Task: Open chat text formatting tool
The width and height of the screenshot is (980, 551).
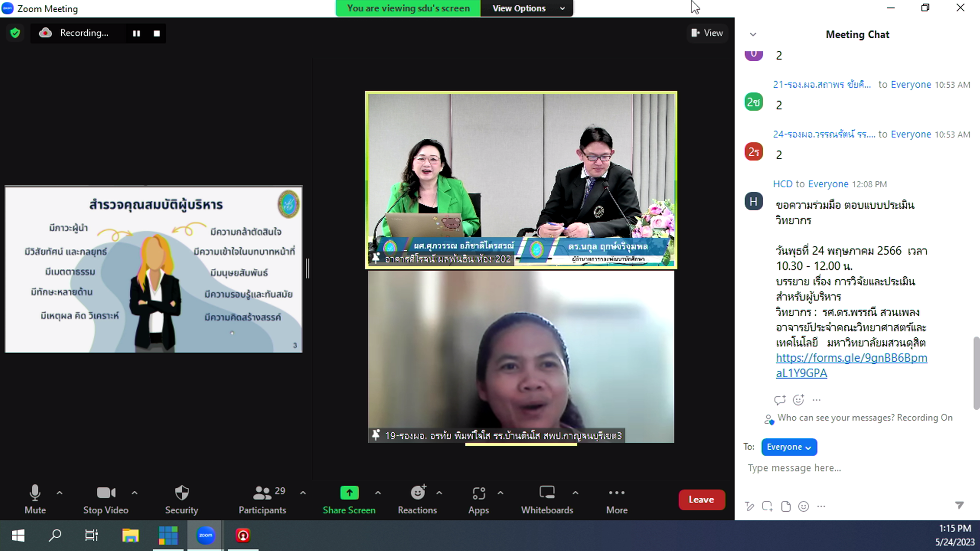Action: pyautogui.click(x=749, y=506)
